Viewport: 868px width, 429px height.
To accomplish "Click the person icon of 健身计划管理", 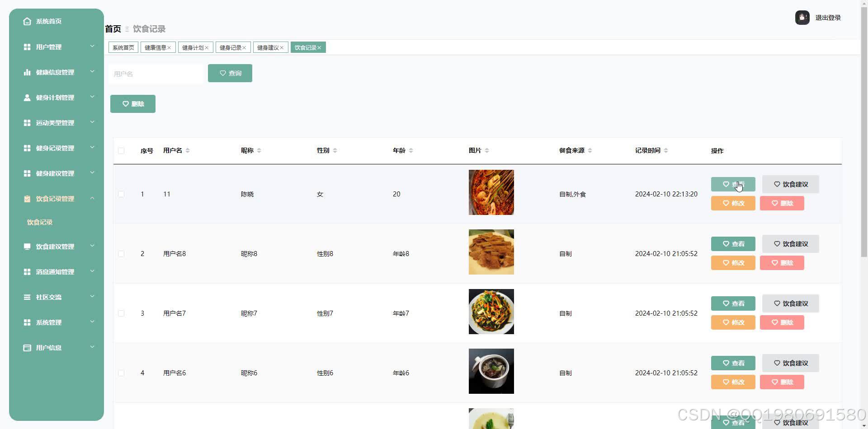I will 27,98.
